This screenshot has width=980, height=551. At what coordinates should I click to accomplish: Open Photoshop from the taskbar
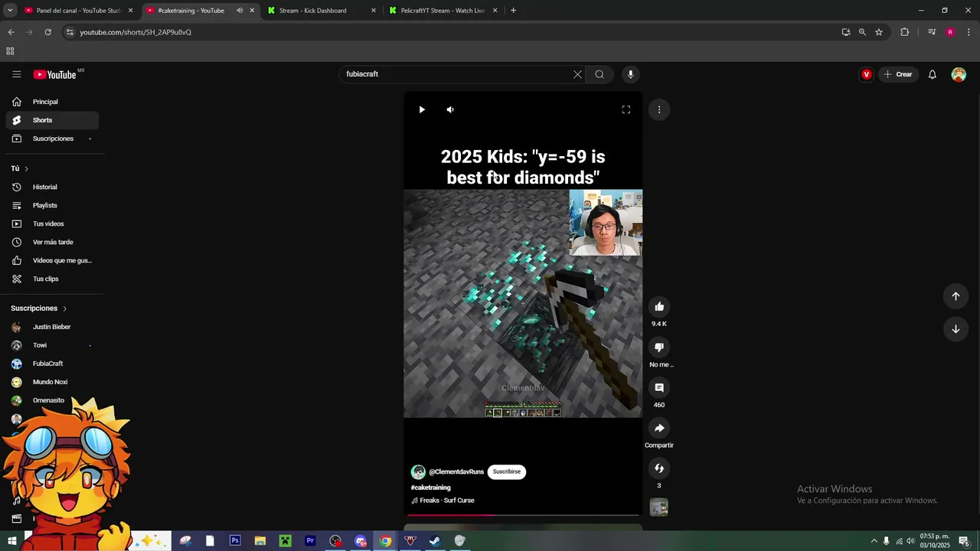(235, 541)
